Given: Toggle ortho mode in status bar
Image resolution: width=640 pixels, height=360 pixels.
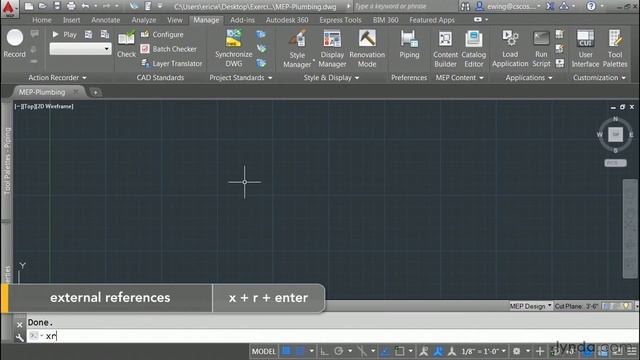Looking at the screenshot, I should point(324,351).
